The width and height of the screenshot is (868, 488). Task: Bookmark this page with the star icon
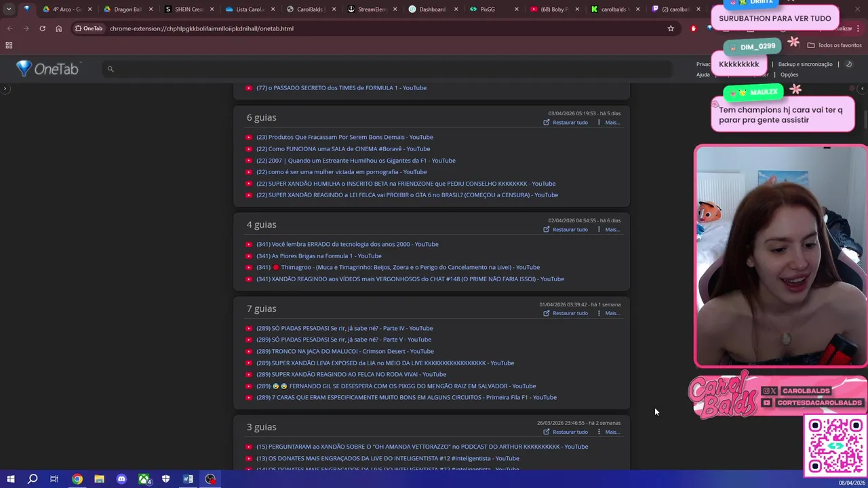671,28
